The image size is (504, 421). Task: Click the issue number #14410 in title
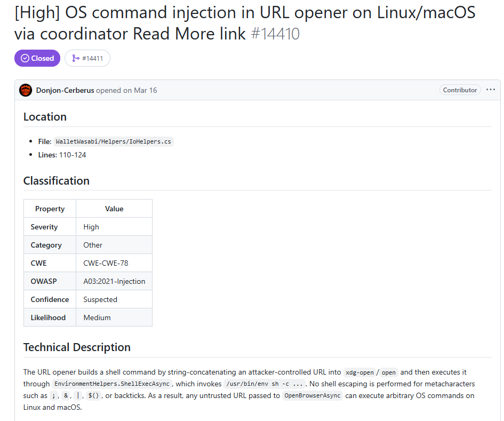[x=275, y=34]
